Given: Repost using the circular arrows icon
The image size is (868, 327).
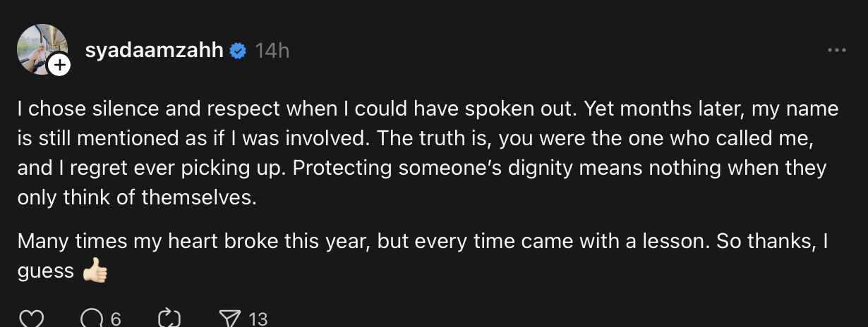Looking at the screenshot, I should [169, 319].
